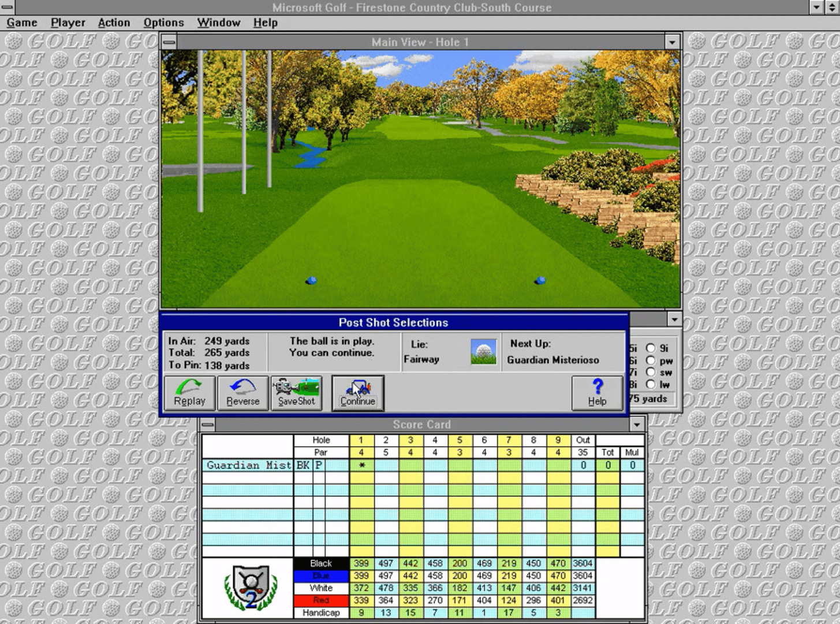
Task: Click White row yardage 147 for hole 7
Action: pos(509,588)
